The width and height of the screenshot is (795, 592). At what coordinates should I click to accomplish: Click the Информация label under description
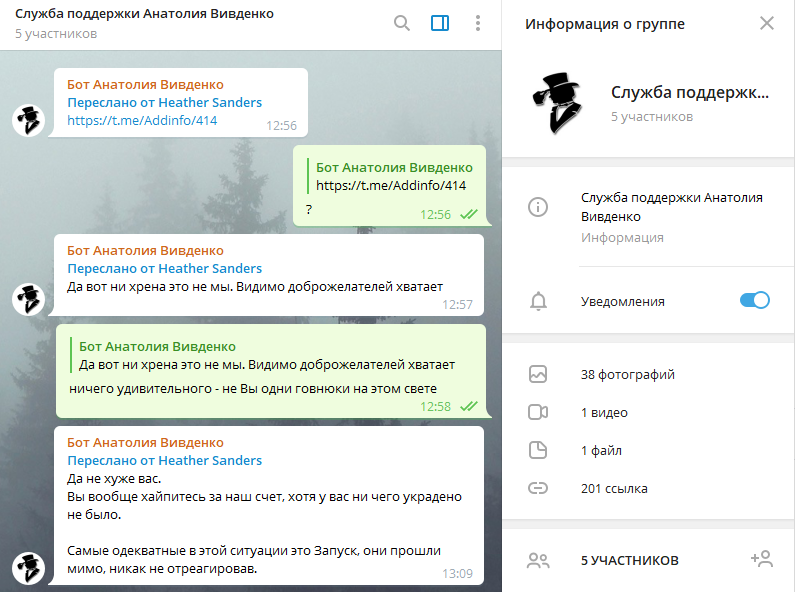pos(622,238)
